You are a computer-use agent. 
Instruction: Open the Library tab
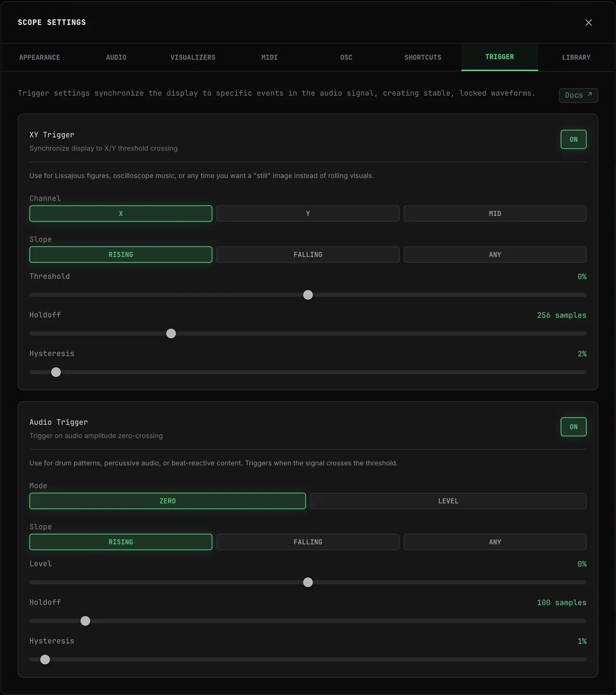[x=577, y=57]
